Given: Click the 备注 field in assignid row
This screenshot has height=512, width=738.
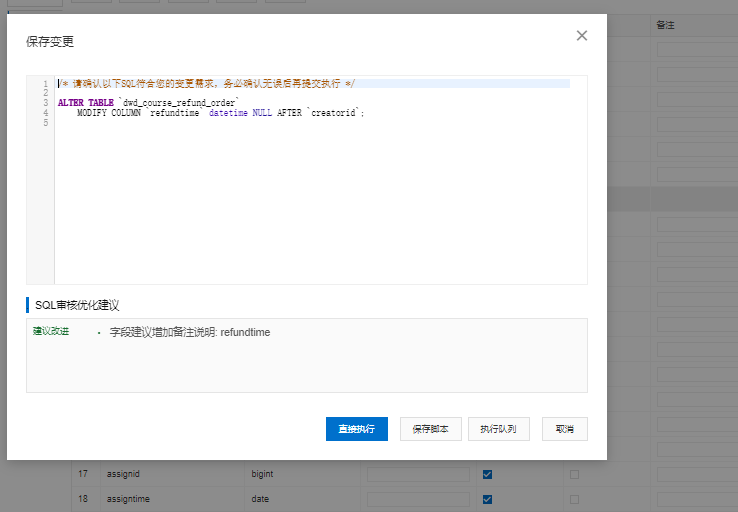Looking at the screenshot, I should pos(698,474).
